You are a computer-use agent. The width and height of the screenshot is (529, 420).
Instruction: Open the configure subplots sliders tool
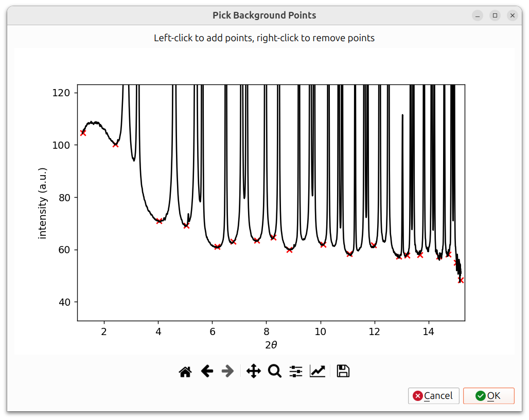(x=296, y=372)
